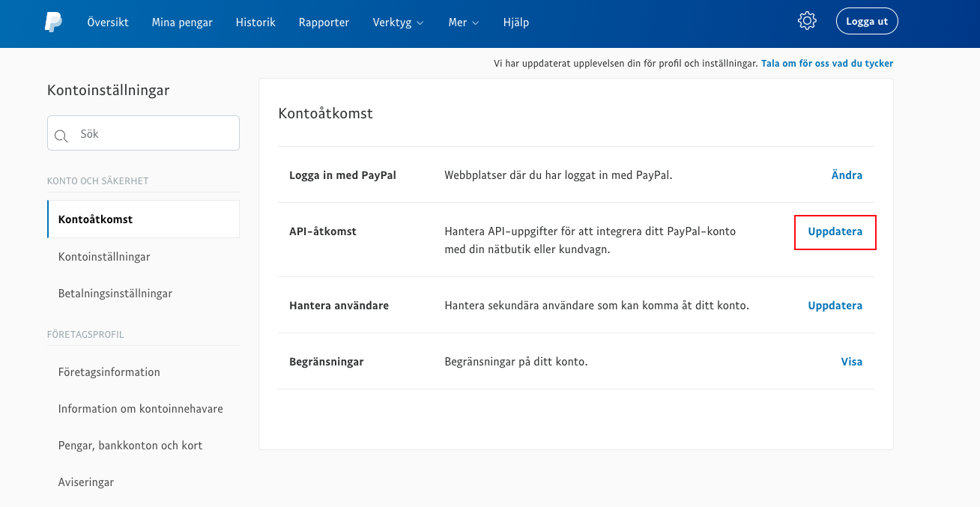
Task: Click the 'Kontoinställningar' sidebar title above search
Action: point(109,91)
